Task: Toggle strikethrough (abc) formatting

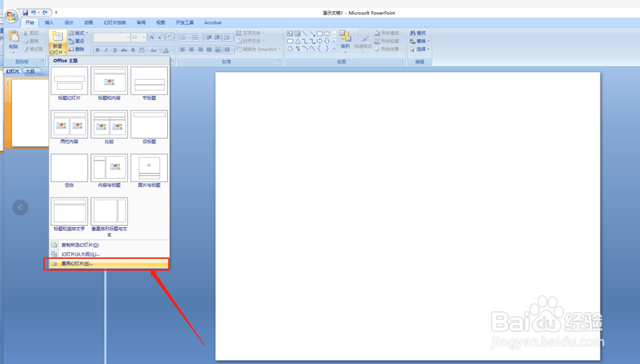Action: pos(124,50)
